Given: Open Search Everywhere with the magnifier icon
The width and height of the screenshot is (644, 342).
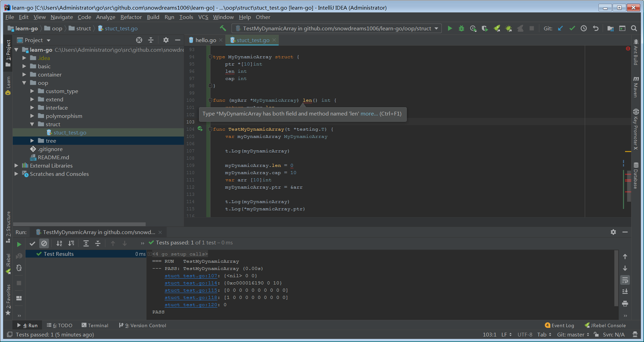Looking at the screenshot, I should click(634, 28).
